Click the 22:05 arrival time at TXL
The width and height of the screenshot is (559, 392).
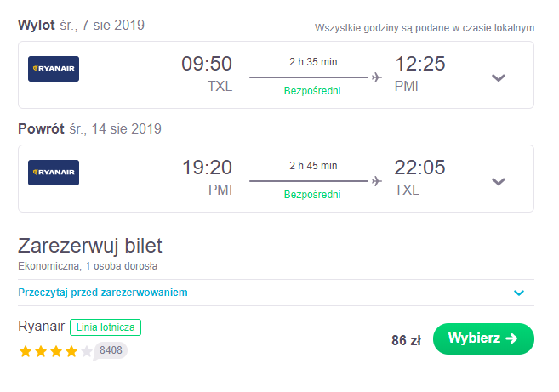pos(419,168)
